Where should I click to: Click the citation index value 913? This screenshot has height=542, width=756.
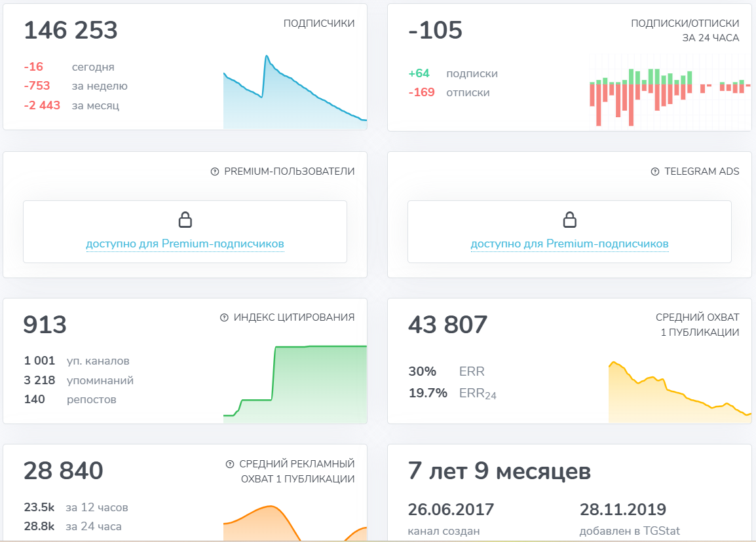(x=45, y=325)
